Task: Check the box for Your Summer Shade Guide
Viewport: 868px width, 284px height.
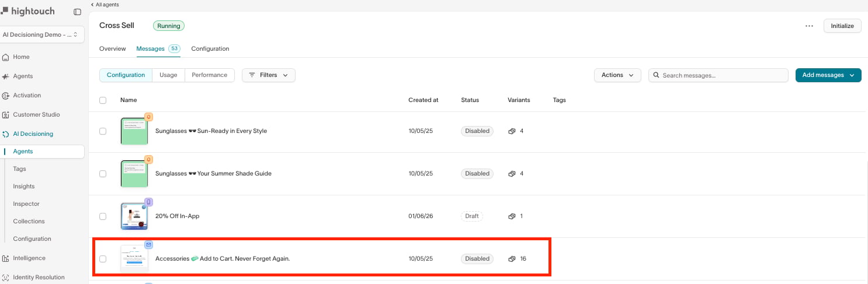Action: click(103, 174)
